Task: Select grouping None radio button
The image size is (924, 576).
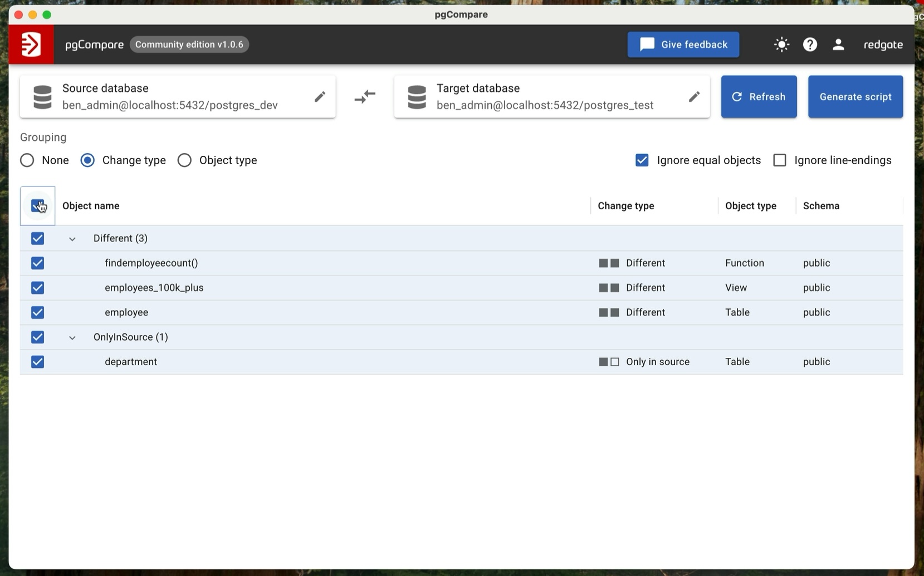Action: (x=27, y=160)
